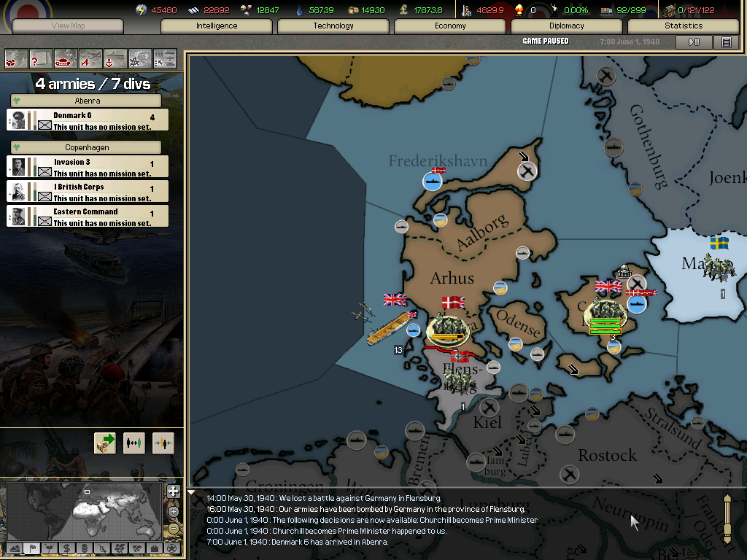The width and height of the screenshot is (747, 560).
Task: Click the transport capacity truck icon
Action: click(x=606, y=10)
